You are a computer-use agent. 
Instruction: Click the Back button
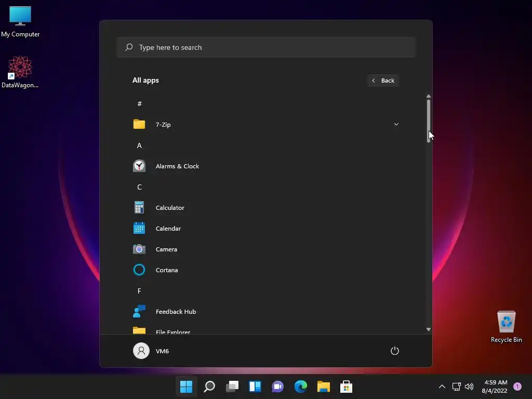(x=383, y=81)
